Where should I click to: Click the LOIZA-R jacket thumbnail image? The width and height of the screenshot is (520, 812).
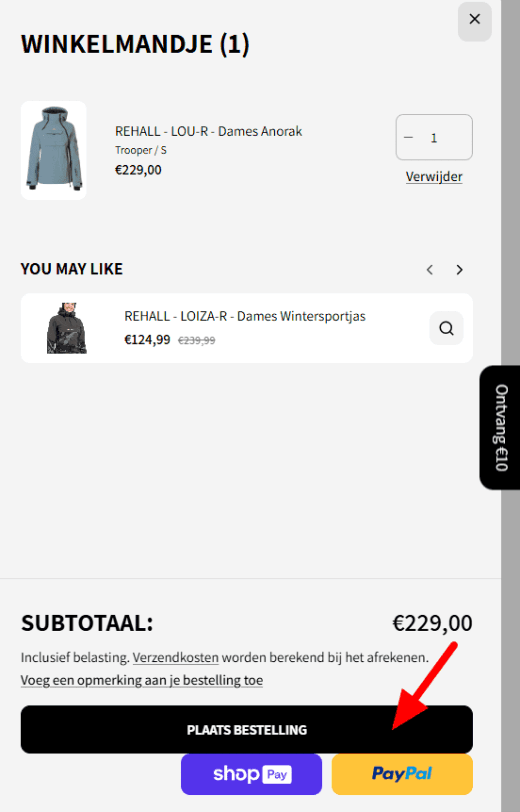(67, 328)
